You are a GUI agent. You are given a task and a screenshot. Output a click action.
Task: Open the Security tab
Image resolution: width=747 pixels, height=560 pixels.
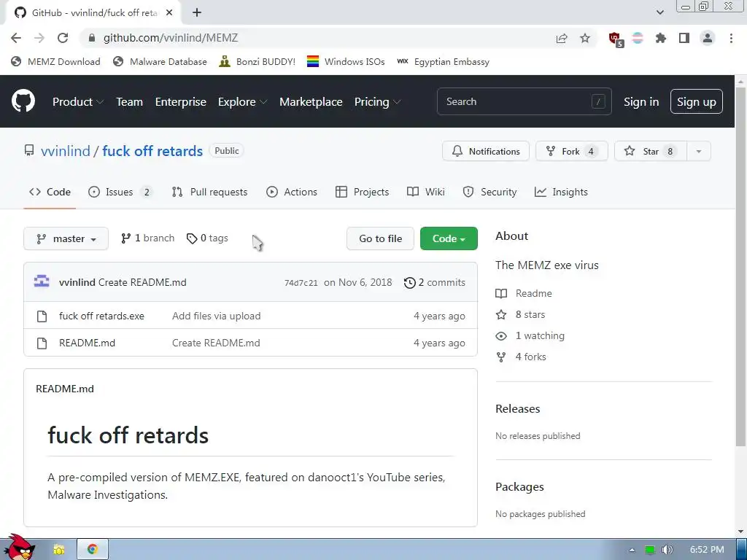coord(489,192)
